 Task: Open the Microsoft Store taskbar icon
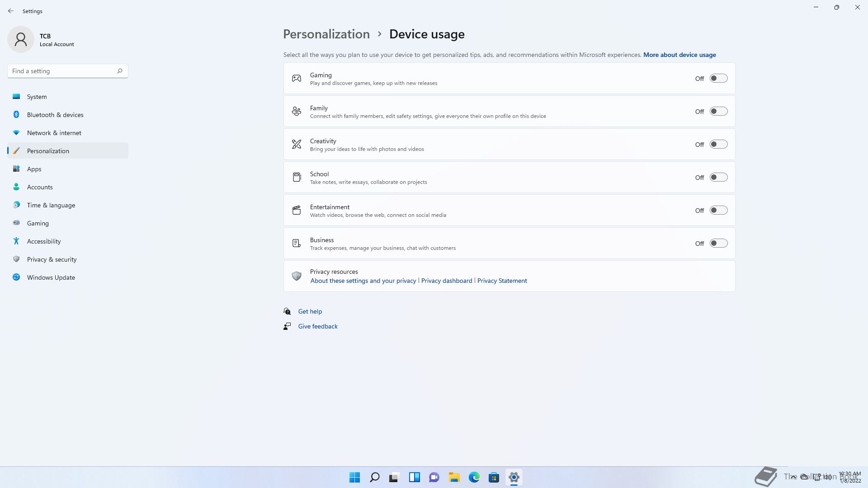[x=494, y=477]
